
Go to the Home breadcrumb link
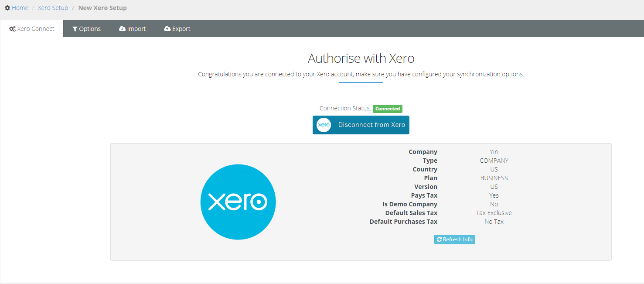click(x=20, y=8)
